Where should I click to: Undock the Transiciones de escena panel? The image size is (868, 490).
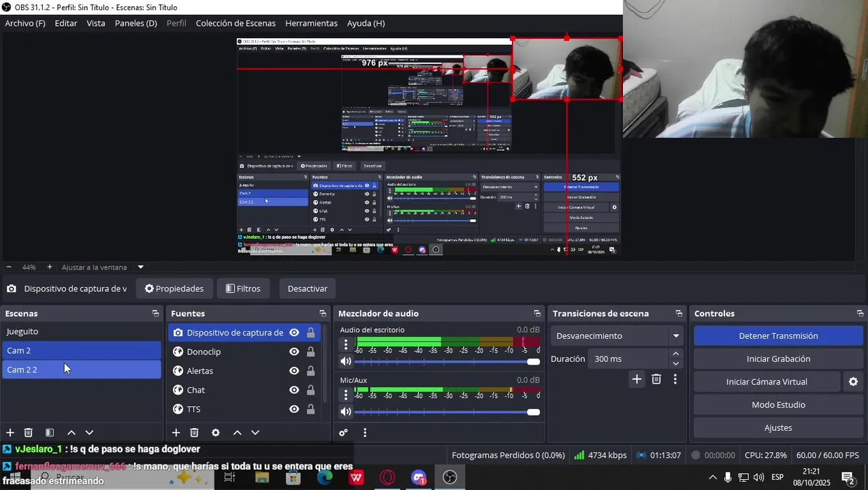point(679,314)
